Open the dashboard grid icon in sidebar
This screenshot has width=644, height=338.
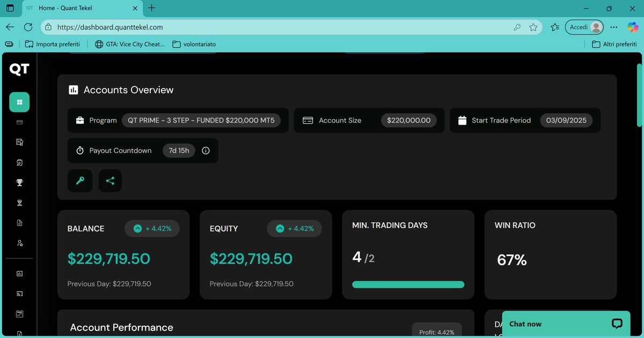click(19, 102)
